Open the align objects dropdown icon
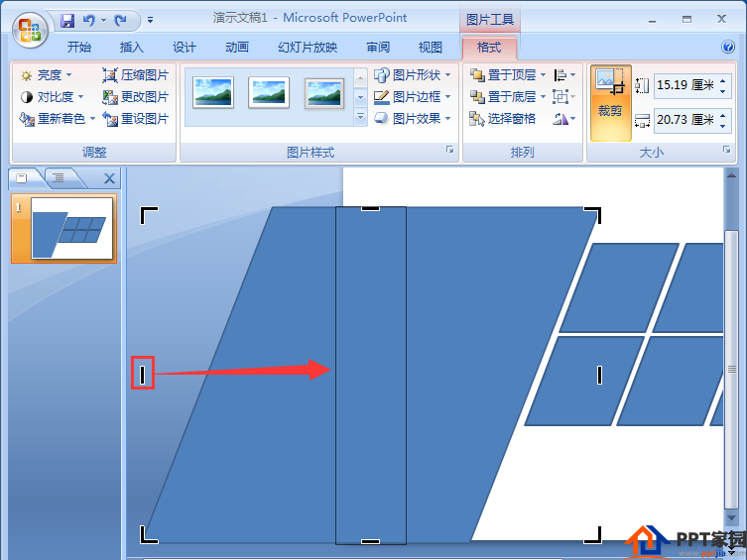Image resolution: width=747 pixels, height=560 pixels. click(564, 75)
